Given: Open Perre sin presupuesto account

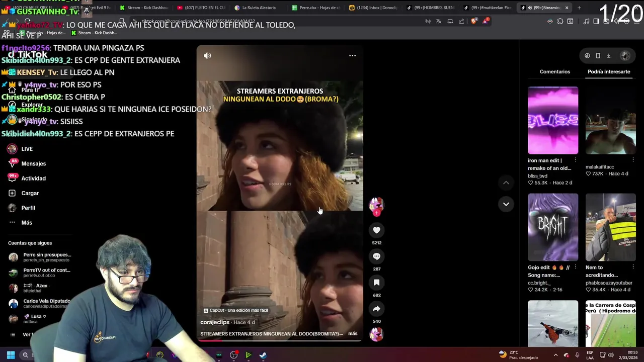Looking at the screenshot, I should click(x=40, y=257).
